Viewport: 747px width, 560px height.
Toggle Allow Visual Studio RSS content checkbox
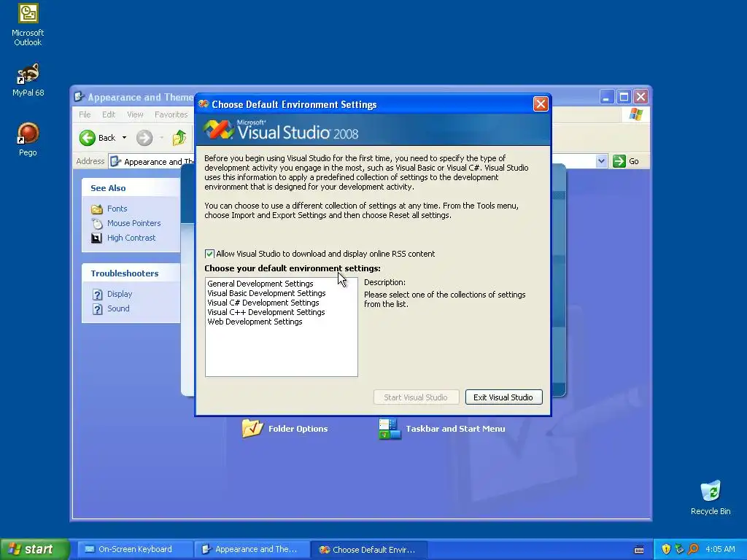pos(209,254)
